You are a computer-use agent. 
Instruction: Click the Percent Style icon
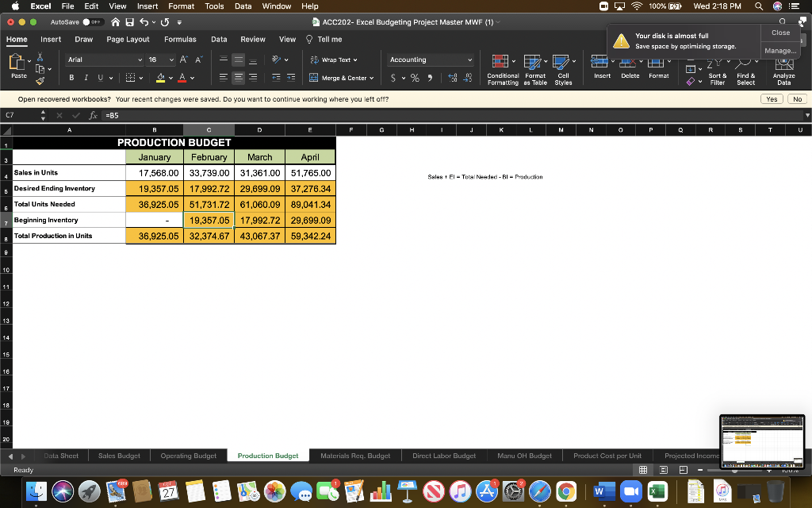point(414,78)
